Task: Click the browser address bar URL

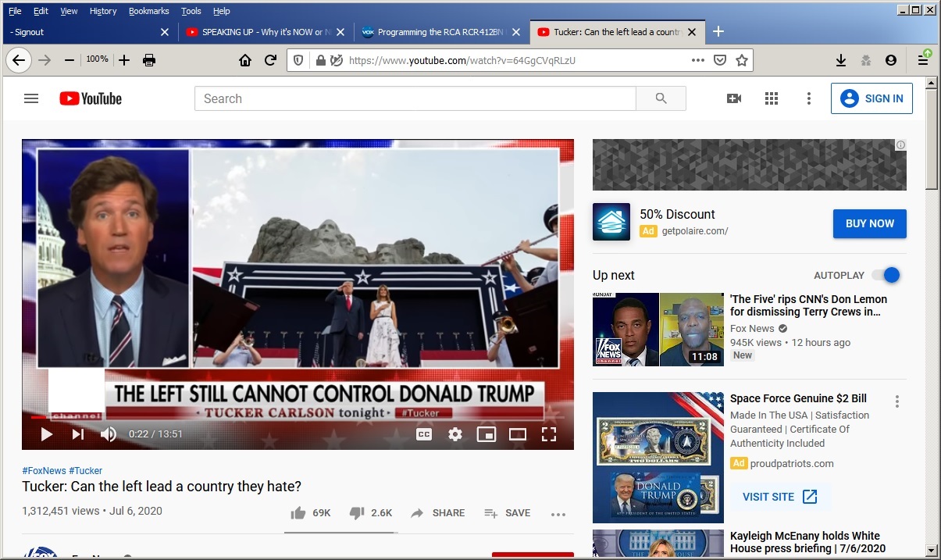Action: (462, 60)
